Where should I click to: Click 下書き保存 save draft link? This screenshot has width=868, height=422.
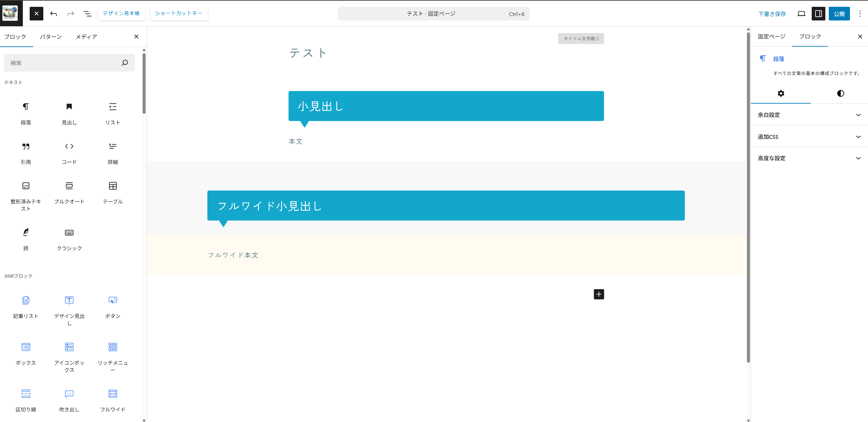tap(772, 14)
